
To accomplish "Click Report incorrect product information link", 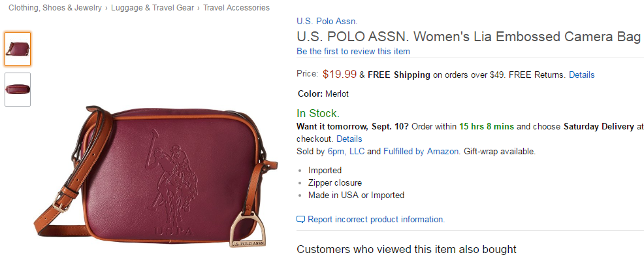I will pos(376,220).
